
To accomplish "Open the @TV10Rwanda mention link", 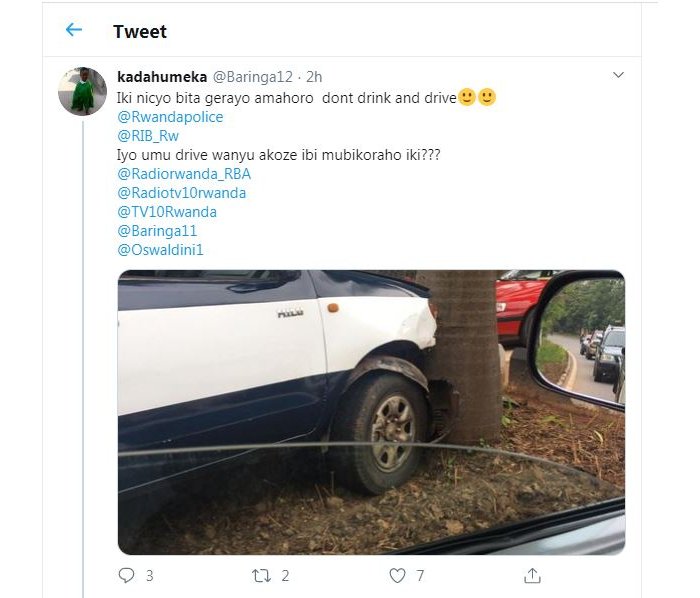I will point(167,212).
